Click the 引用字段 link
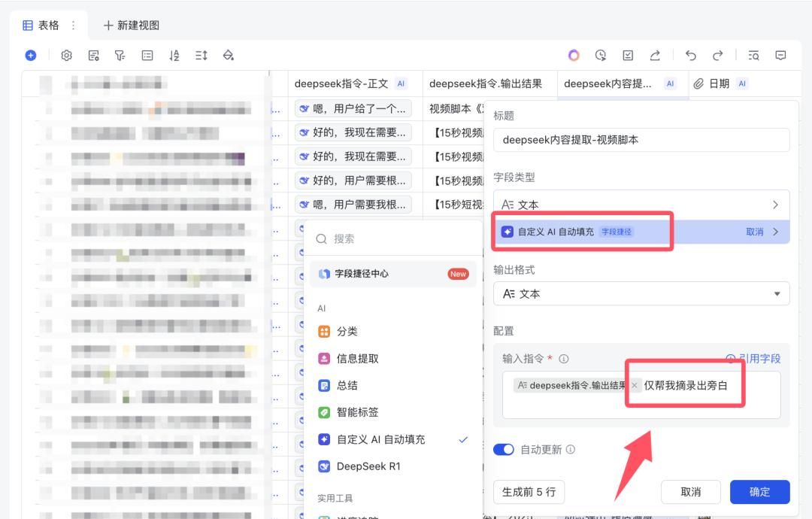Screen dimensions: 812x519 tap(753, 359)
